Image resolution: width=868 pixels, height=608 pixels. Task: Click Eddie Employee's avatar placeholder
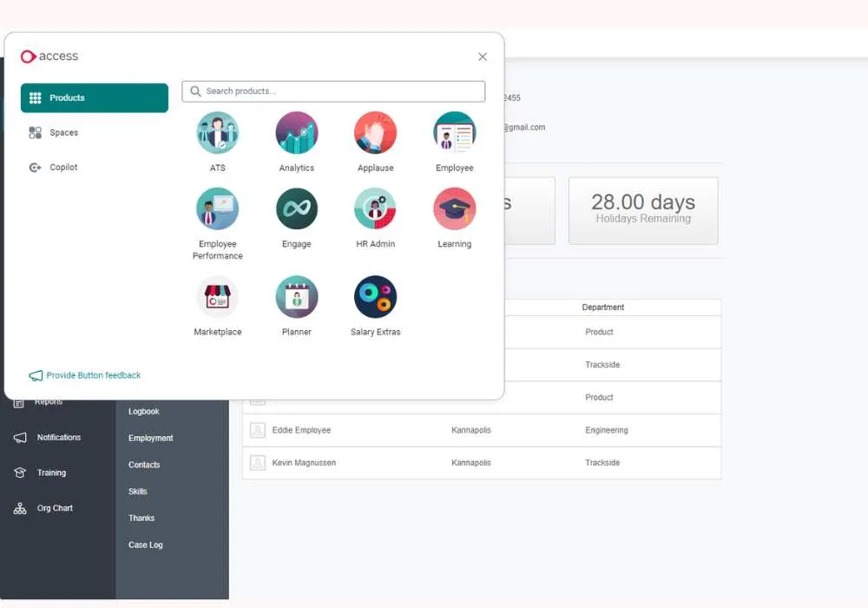point(258,430)
